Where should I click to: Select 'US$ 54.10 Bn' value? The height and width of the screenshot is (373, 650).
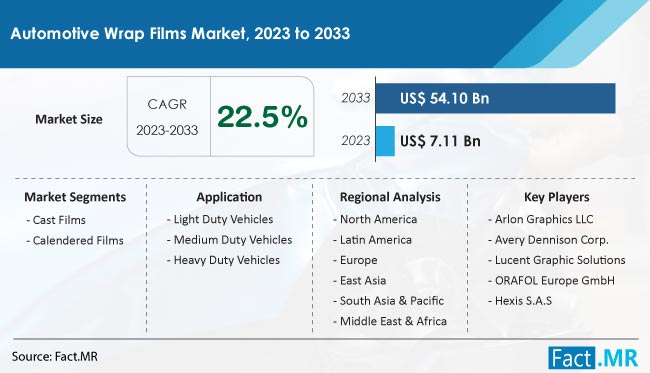pos(444,98)
